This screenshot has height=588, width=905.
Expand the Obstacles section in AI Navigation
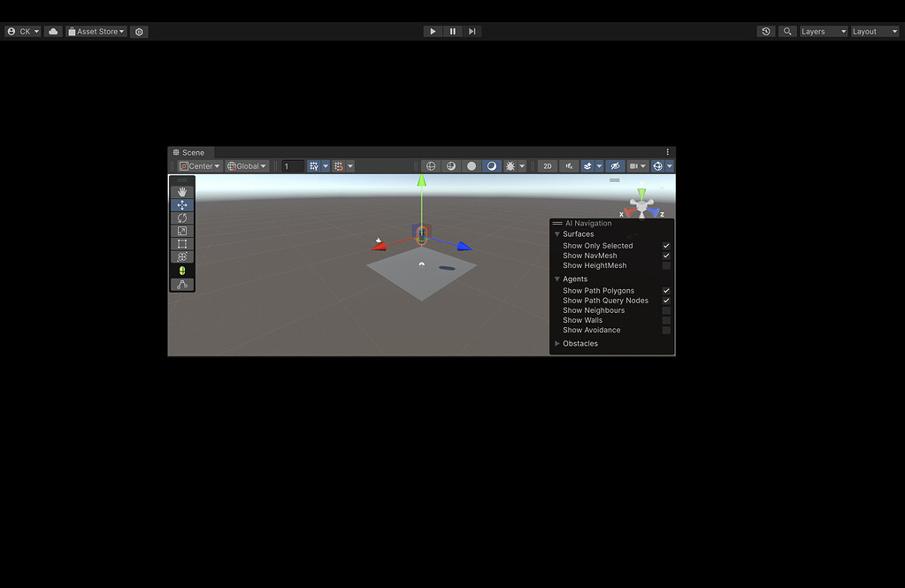pos(558,343)
